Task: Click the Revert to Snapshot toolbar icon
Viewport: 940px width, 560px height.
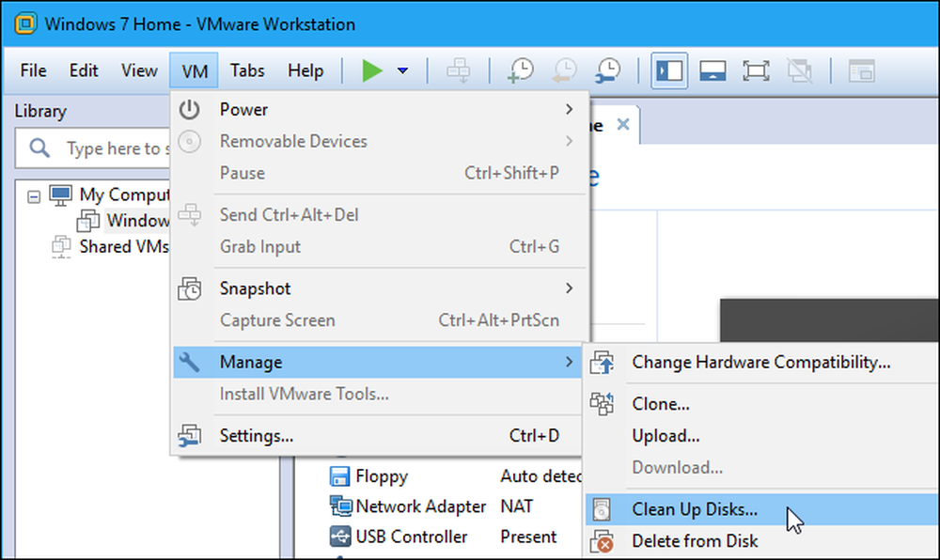Action: 564,70
